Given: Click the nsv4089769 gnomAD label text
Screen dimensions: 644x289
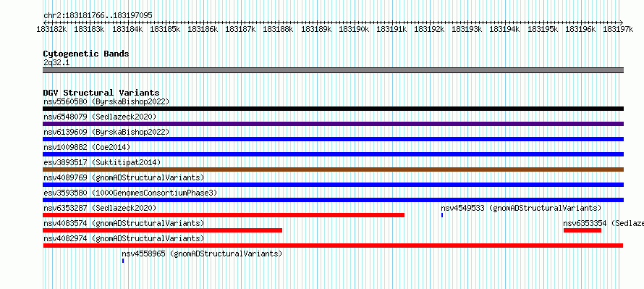Looking at the screenshot, I should (x=124, y=177).
